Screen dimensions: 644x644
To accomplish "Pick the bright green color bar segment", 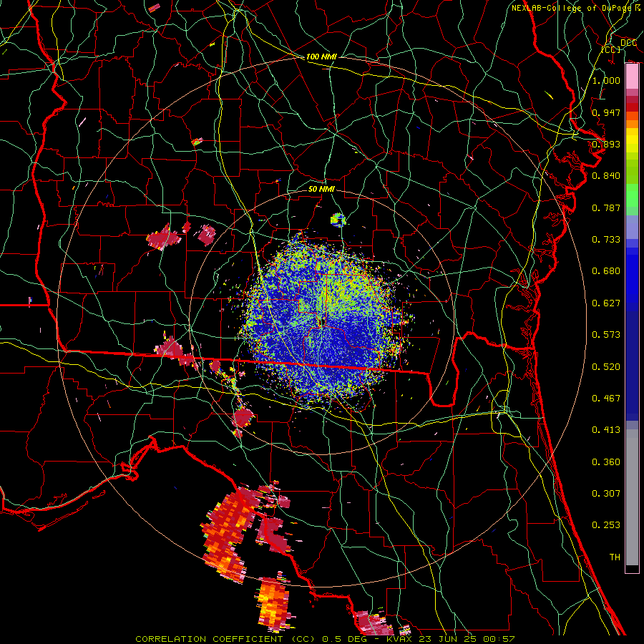I will pyautogui.click(x=632, y=195).
